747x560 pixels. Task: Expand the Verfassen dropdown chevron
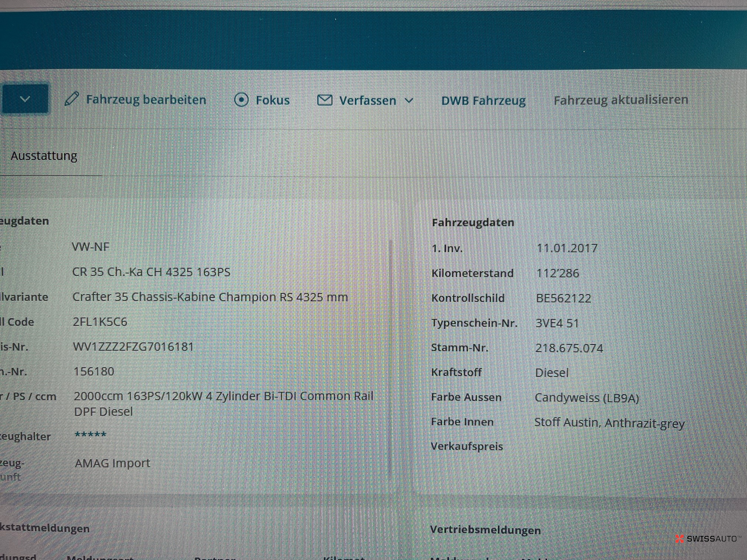(409, 101)
